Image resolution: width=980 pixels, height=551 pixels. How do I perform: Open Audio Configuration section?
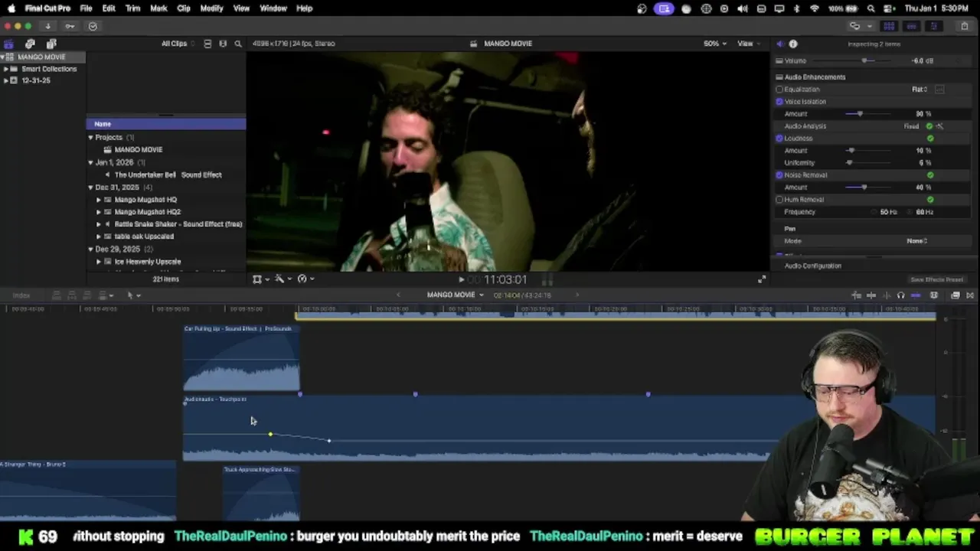[812, 266]
